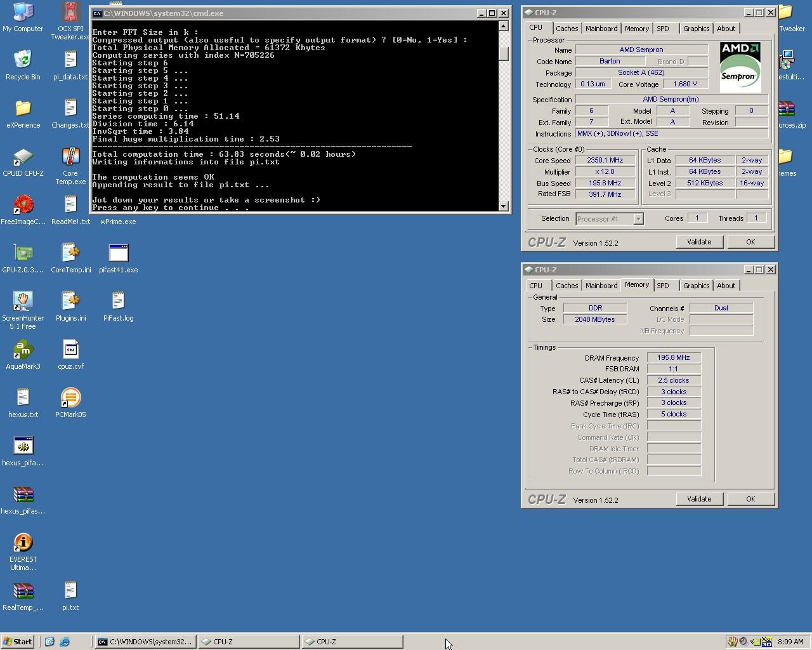Open ScreenHunter 5.1 Free shortcut
The image size is (812, 650).
point(23,310)
